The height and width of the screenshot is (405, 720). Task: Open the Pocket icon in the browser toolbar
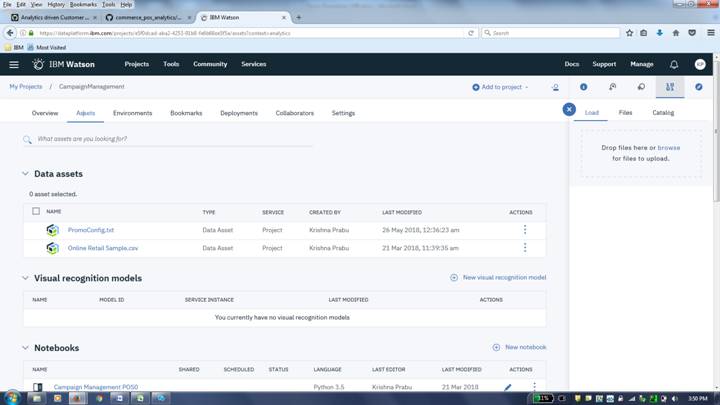click(692, 33)
